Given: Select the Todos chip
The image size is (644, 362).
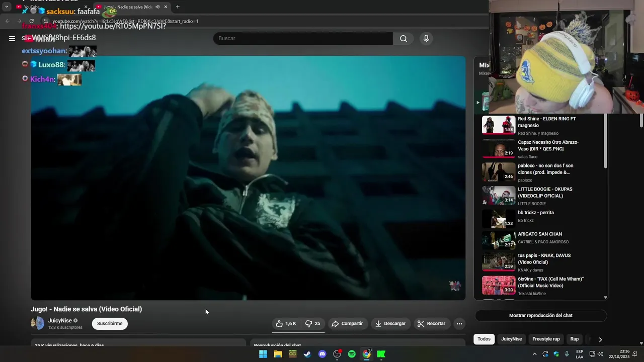Looking at the screenshot, I should tap(484, 339).
